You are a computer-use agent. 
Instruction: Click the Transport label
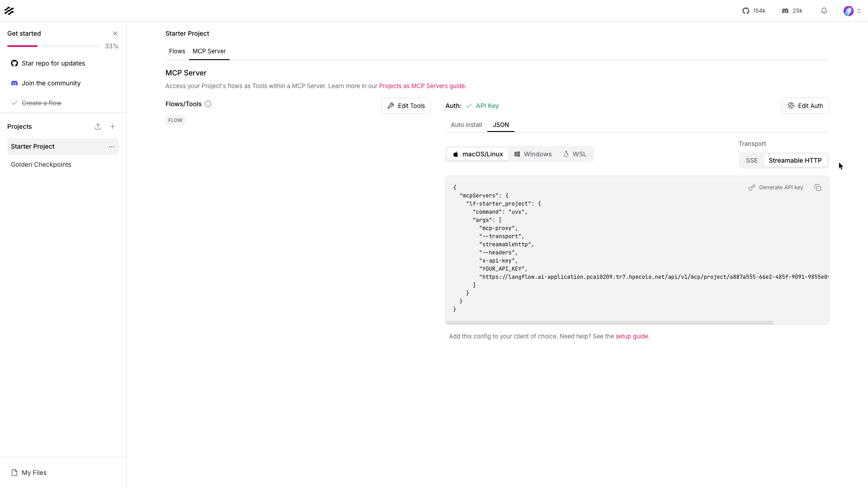(752, 144)
